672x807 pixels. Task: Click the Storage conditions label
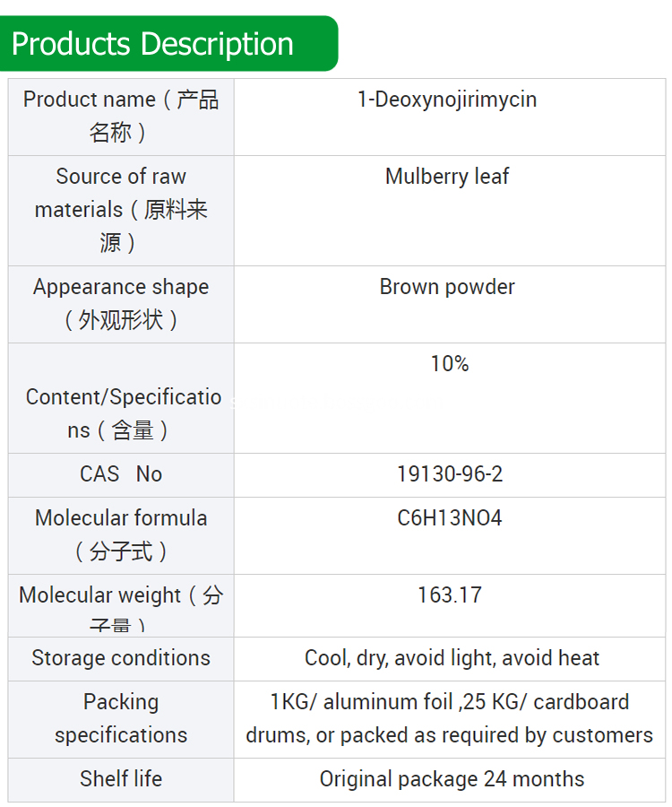[x=121, y=658]
